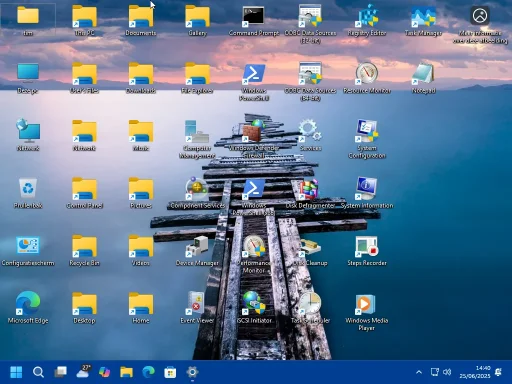Open the Documents folder shortcut
The width and height of the screenshot is (512, 384).
click(x=141, y=19)
